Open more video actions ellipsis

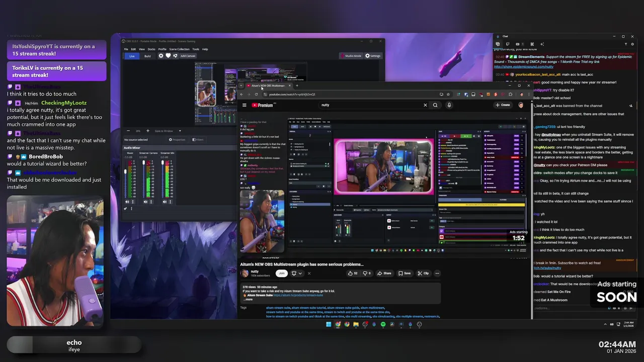(437, 273)
